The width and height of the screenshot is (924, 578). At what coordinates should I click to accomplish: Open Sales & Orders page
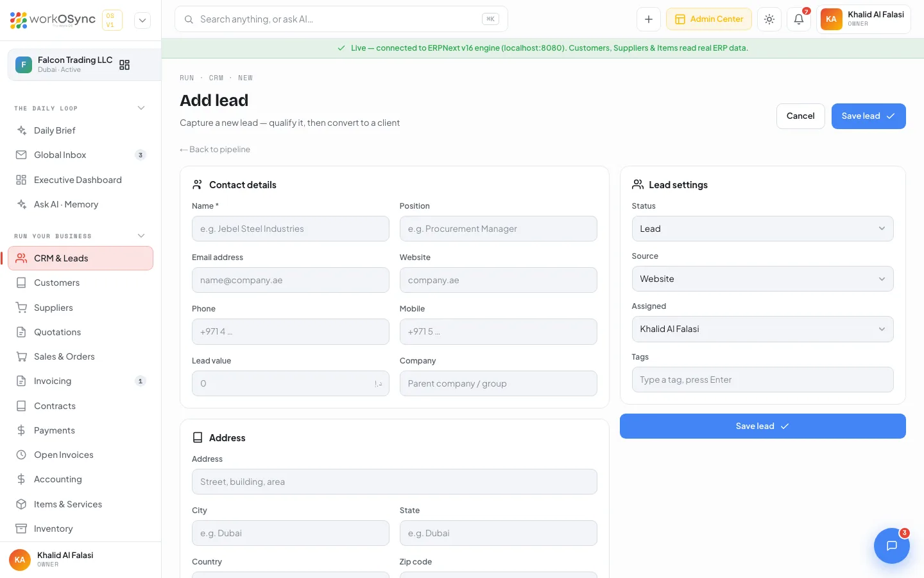pos(81,356)
